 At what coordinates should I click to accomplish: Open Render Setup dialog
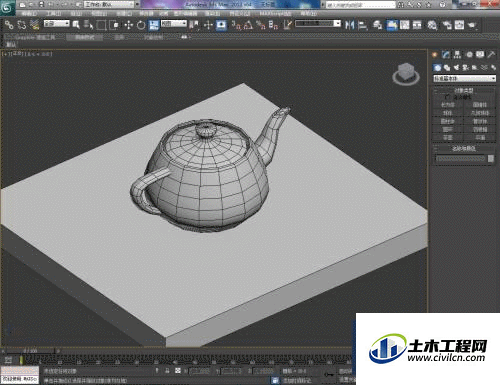coord(447,25)
